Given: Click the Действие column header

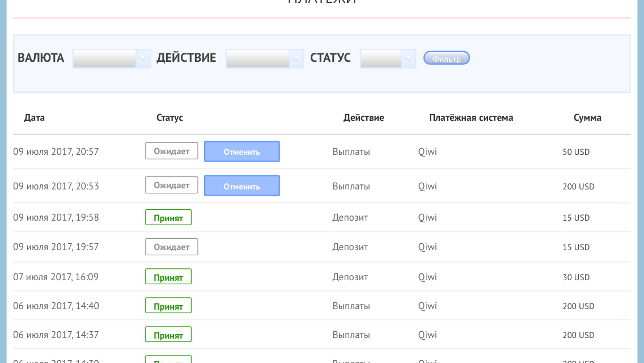Looking at the screenshot, I should pyautogui.click(x=363, y=118).
